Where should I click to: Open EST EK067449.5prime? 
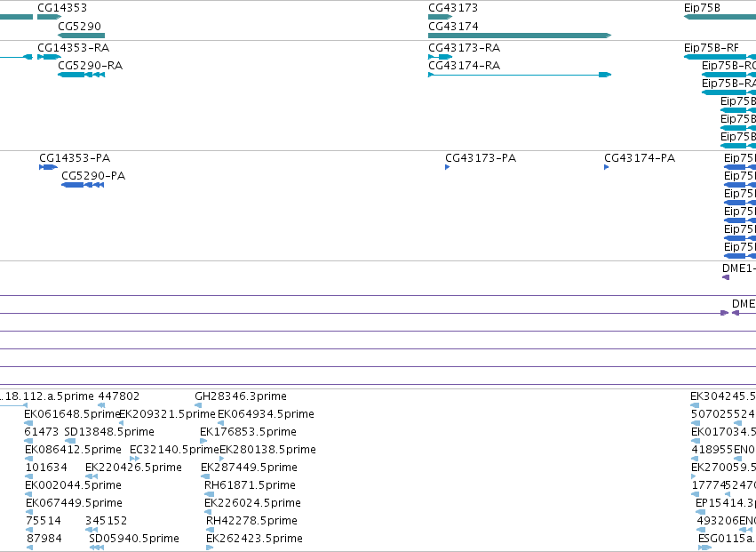click(75, 503)
